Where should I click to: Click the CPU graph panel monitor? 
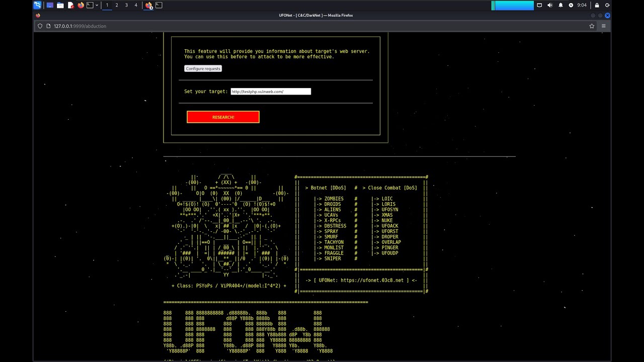click(x=513, y=5)
